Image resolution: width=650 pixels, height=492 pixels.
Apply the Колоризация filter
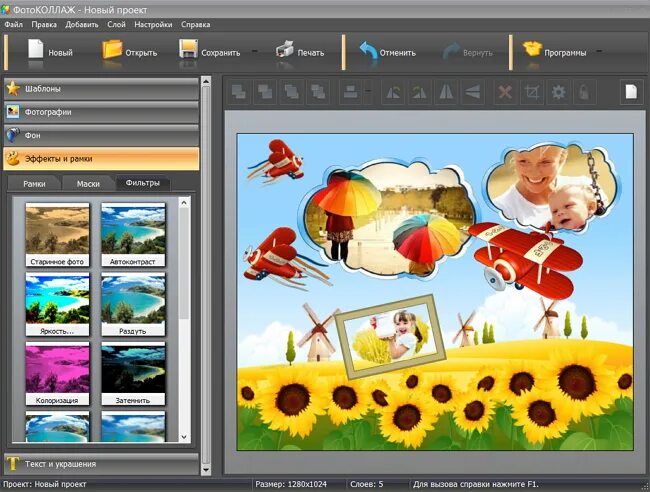pyautogui.click(x=57, y=373)
